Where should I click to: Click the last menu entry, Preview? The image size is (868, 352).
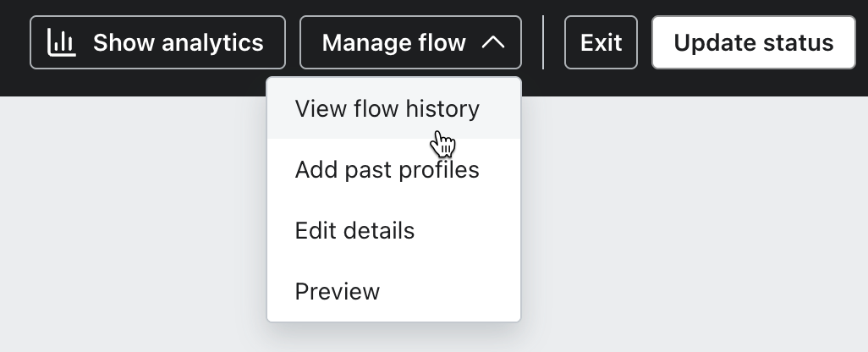click(337, 292)
